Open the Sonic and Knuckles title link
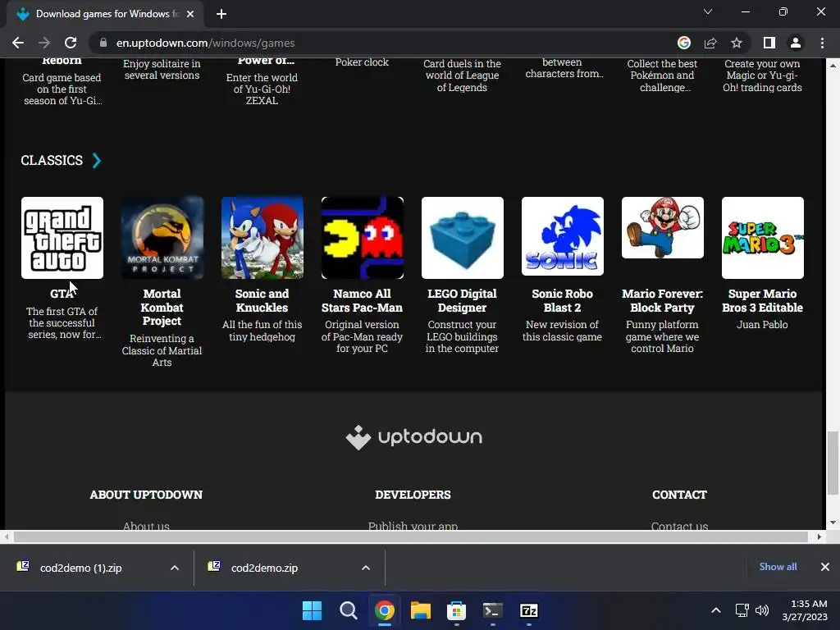Image resolution: width=840 pixels, height=630 pixels. coord(262,300)
